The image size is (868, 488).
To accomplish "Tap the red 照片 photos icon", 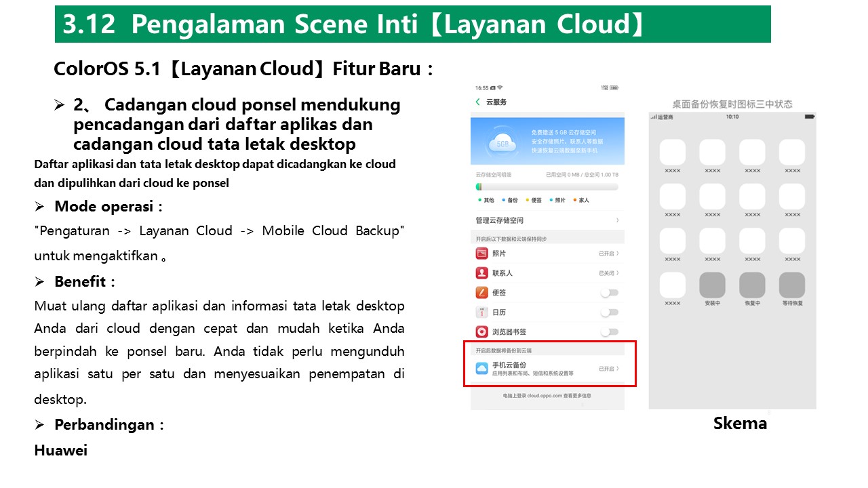I will (481, 253).
